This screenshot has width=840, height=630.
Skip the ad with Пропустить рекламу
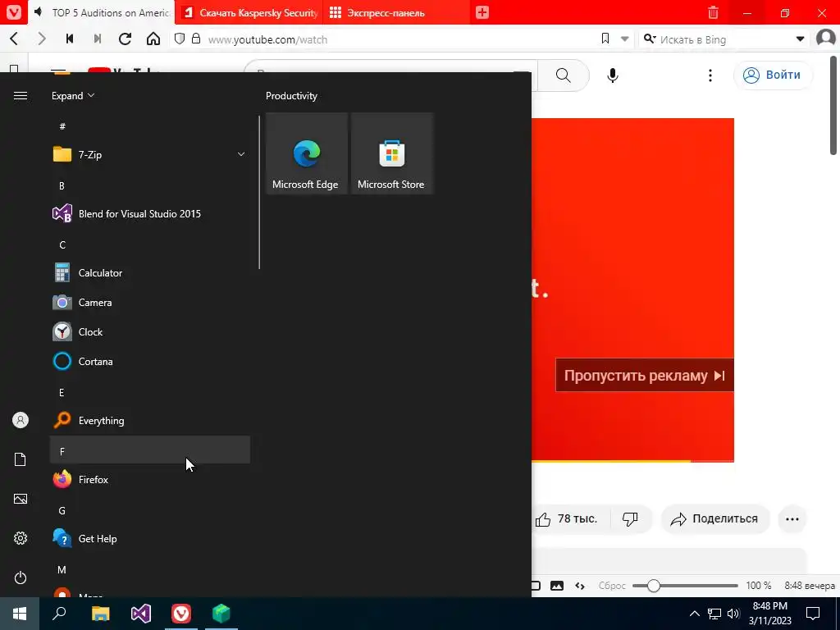click(x=645, y=376)
